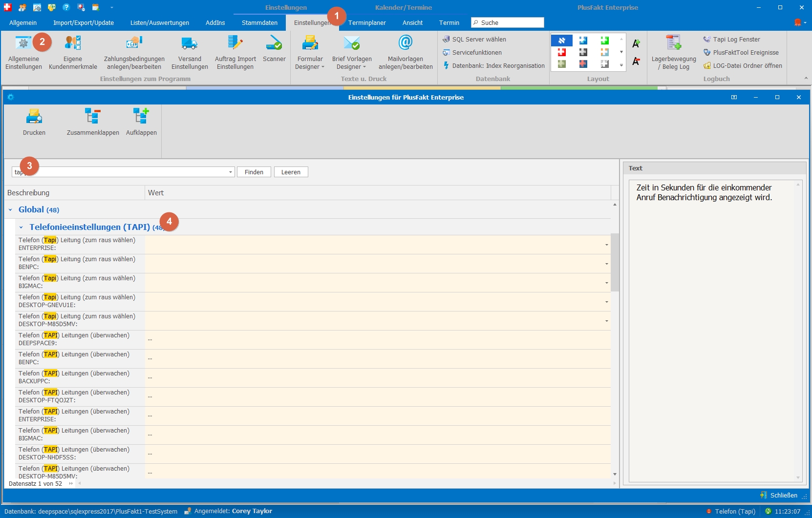Click the Suche search box
This screenshot has height=518, width=812.
(x=508, y=22)
